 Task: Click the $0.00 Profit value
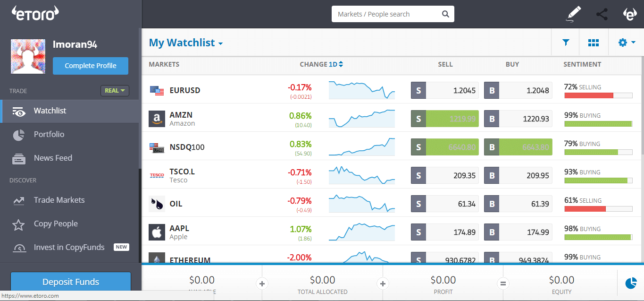[443, 280]
